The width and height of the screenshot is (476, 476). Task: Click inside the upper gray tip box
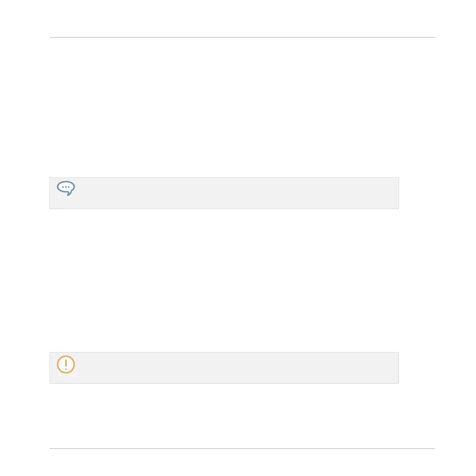click(224, 193)
